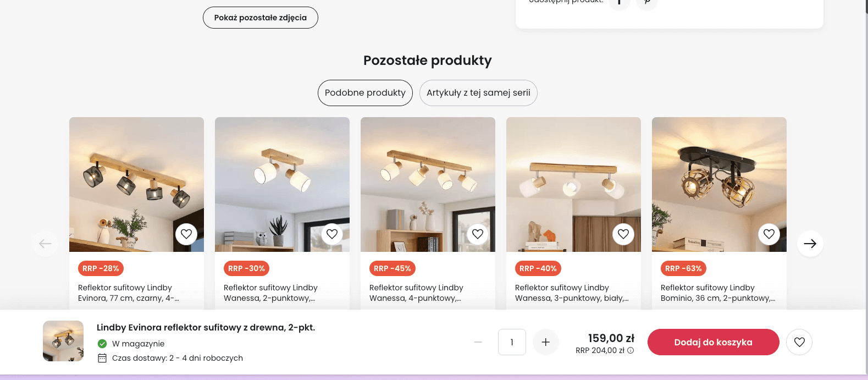The image size is (868, 380).
Task: Click the previous arrow in product carousel
Action: coord(45,244)
